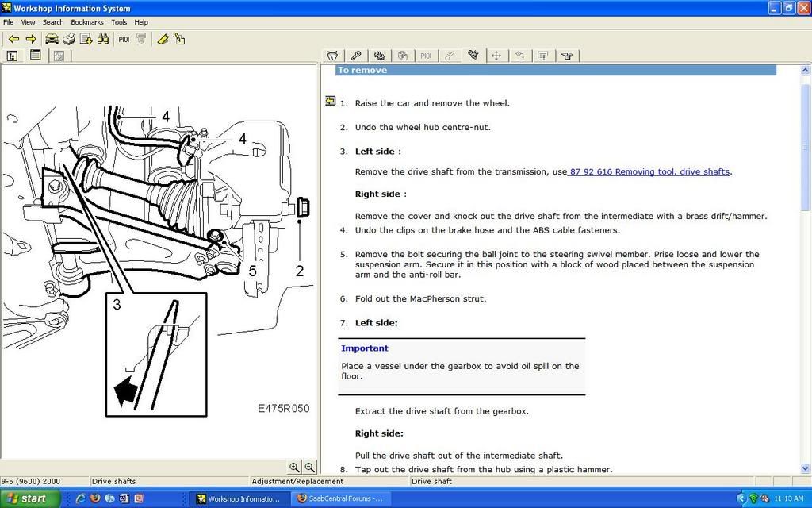Toggle the tree view panel icon

[12, 56]
